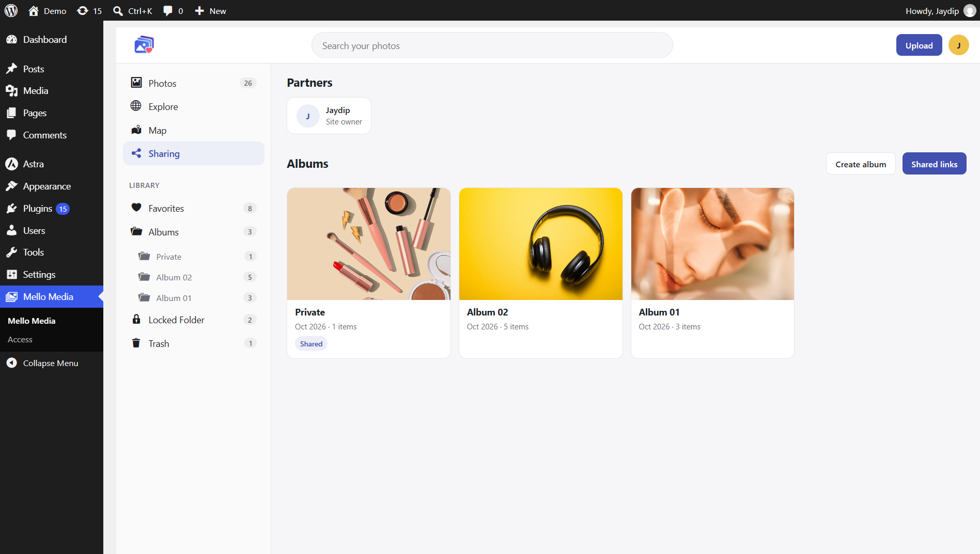980x554 pixels.
Task: Open the Appearance menu
Action: (x=52, y=186)
